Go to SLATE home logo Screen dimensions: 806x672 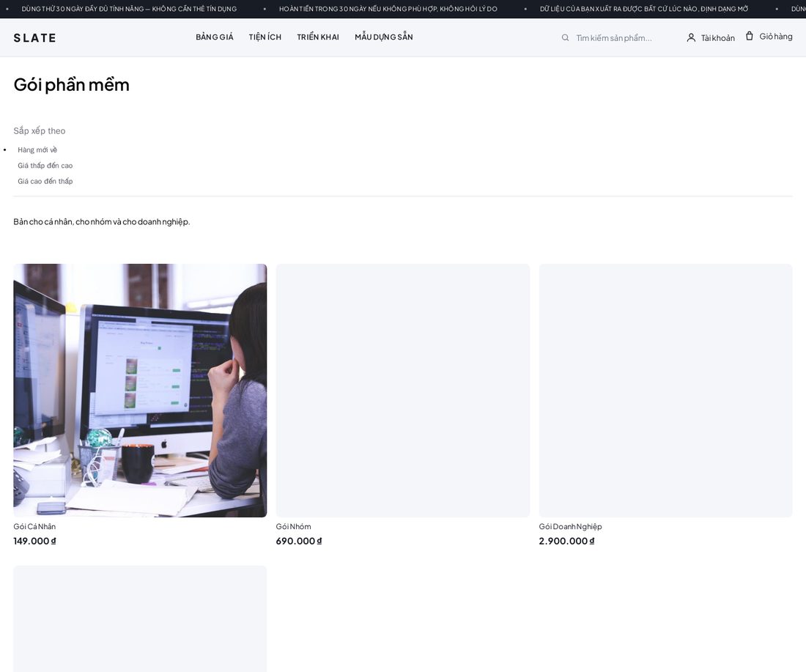coord(35,37)
